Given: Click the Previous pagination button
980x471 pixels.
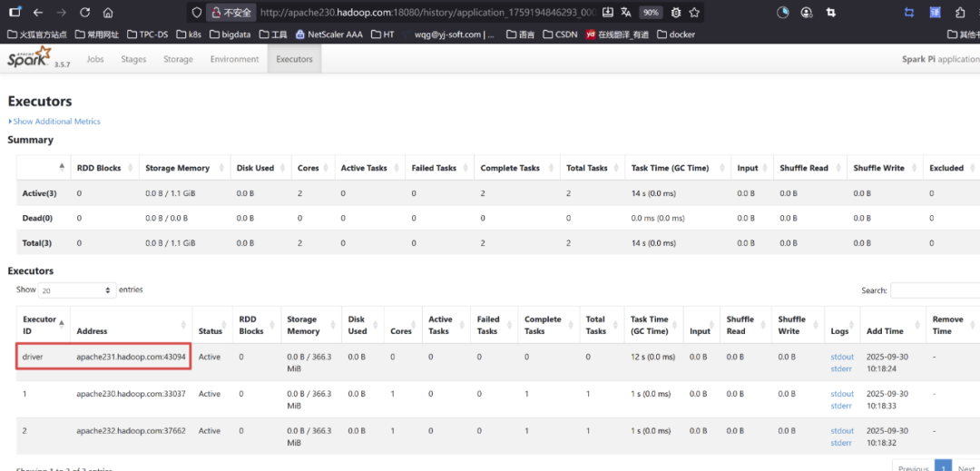Looking at the screenshot, I should (x=913, y=466).
